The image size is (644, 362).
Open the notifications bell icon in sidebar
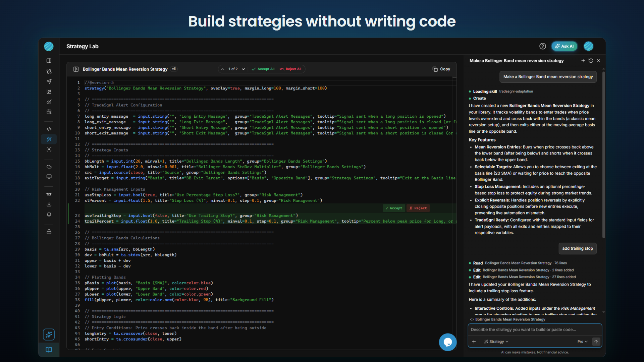[49, 214]
